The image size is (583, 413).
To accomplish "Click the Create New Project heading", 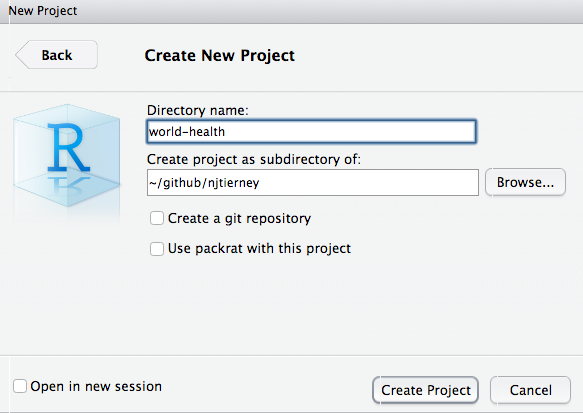I will coord(219,55).
